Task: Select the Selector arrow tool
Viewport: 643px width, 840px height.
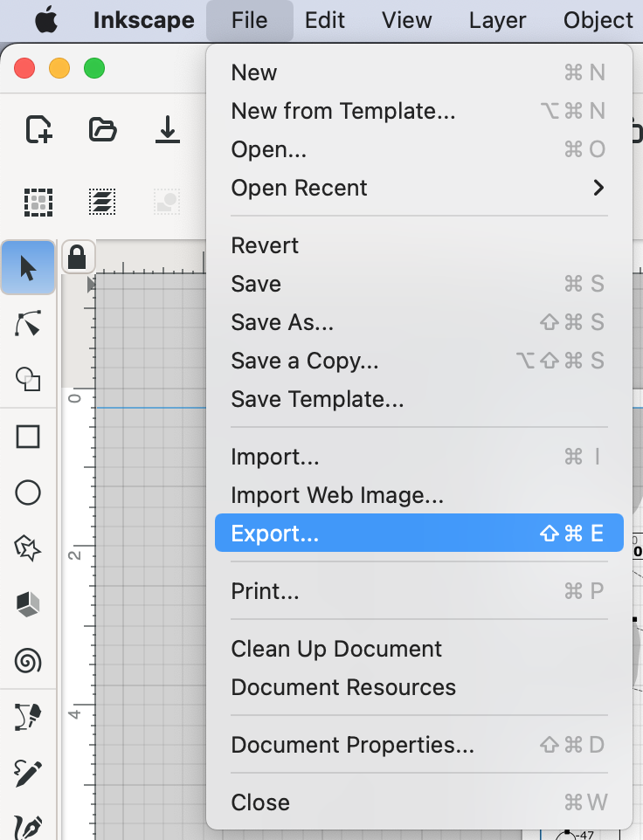Action: pos(28,268)
